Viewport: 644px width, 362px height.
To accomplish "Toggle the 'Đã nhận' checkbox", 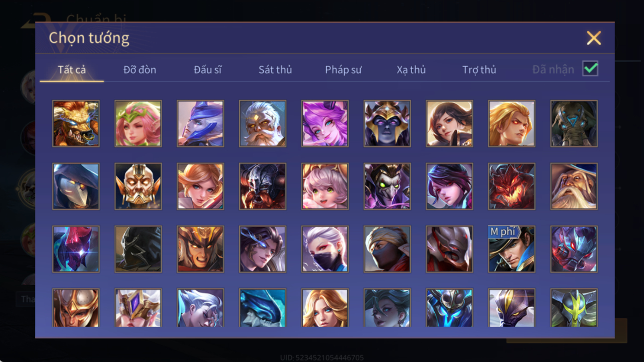I will [x=590, y=69].
